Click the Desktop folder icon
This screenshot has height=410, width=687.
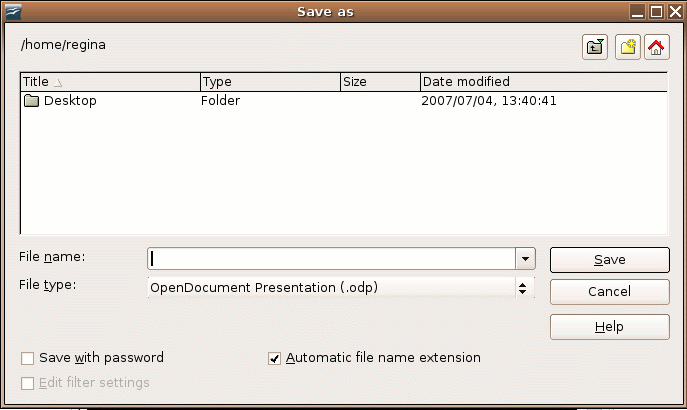tap(31, 101)
